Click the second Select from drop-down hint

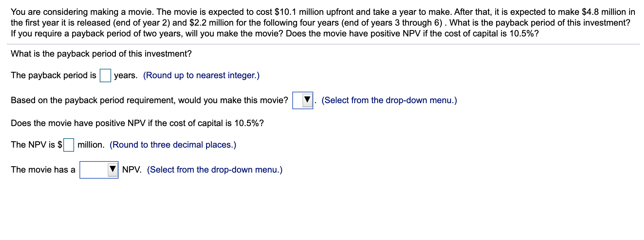(214, 170)
